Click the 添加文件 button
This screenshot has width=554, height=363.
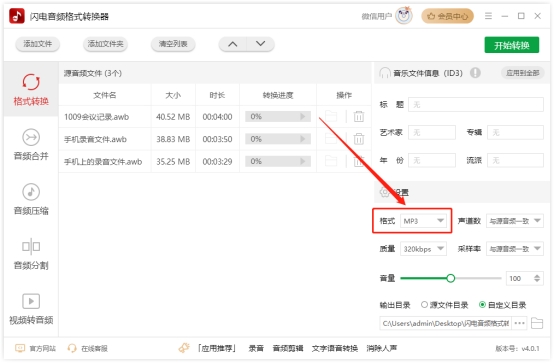37,44
